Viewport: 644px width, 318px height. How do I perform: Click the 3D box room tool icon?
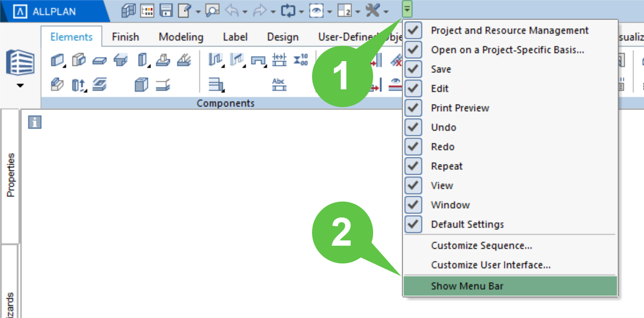[141, 85]
